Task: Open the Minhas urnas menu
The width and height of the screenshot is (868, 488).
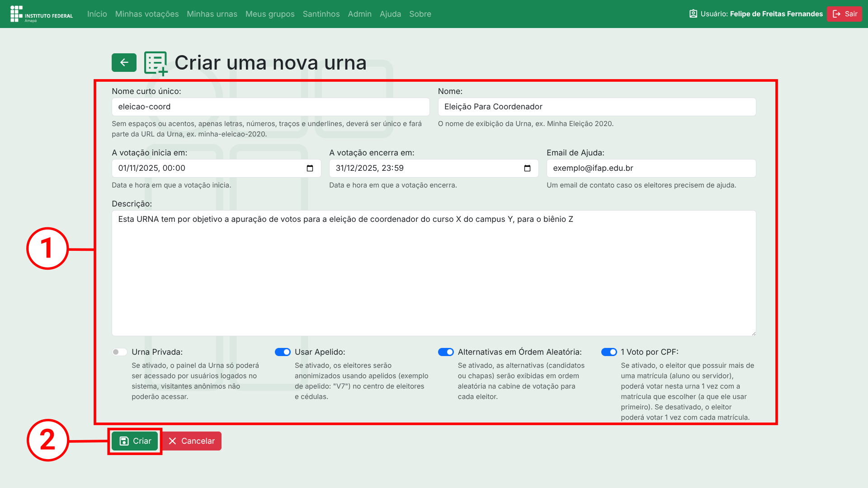Action: pyautogui.click(x=212, y=14)
